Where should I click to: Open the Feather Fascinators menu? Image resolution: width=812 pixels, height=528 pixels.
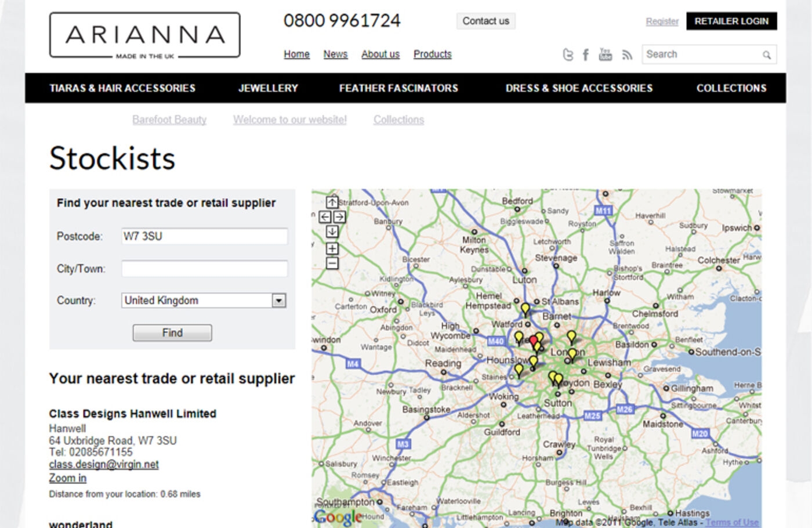[x=398, y=88]
